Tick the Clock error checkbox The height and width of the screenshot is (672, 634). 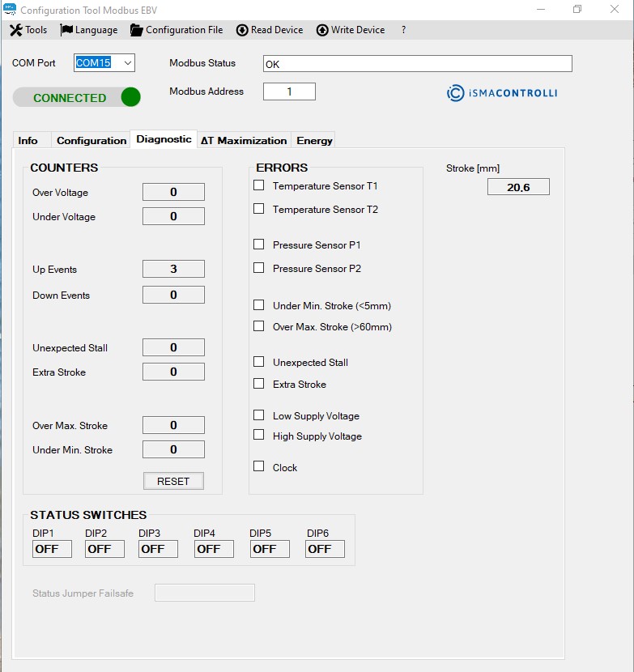click(259, 466)
